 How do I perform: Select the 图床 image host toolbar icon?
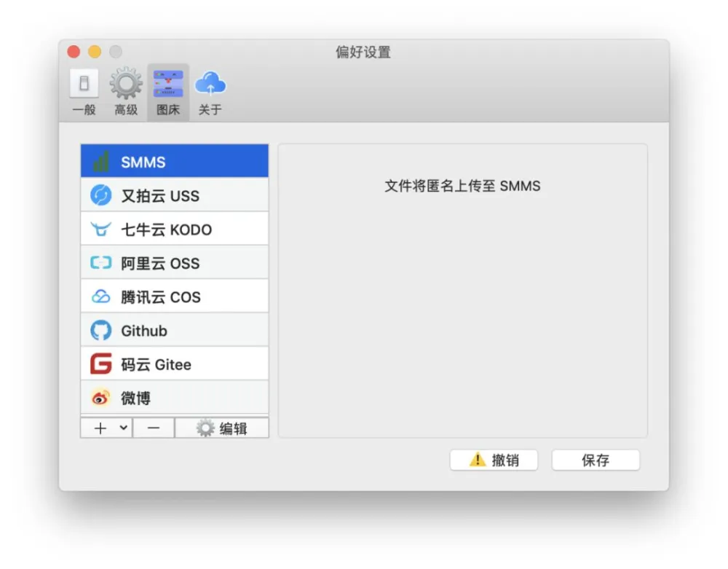pos(168,84)
